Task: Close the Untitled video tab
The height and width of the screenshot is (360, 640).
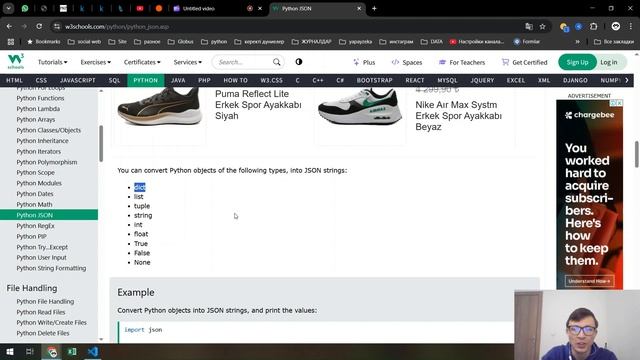Action: point(260,8)
